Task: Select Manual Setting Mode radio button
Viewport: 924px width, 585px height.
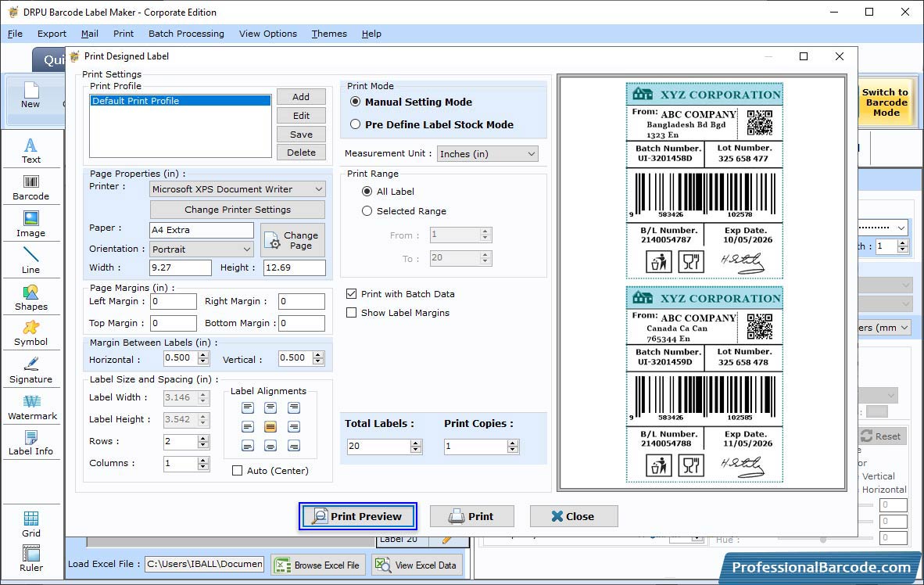Action: coord(356,102)
